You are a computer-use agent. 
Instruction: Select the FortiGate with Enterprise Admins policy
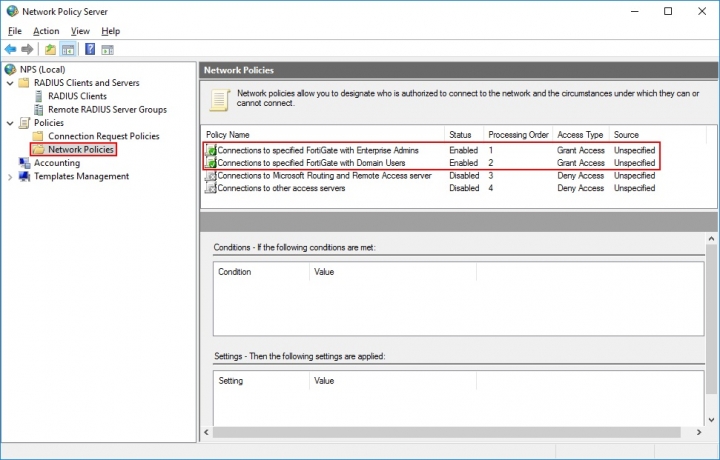click(x=318, y=150)
